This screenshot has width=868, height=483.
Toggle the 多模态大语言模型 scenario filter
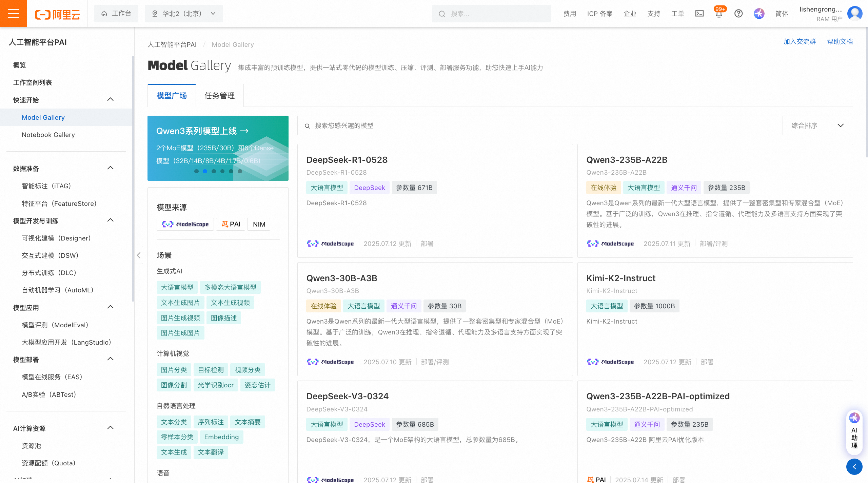tap(230, 287)
